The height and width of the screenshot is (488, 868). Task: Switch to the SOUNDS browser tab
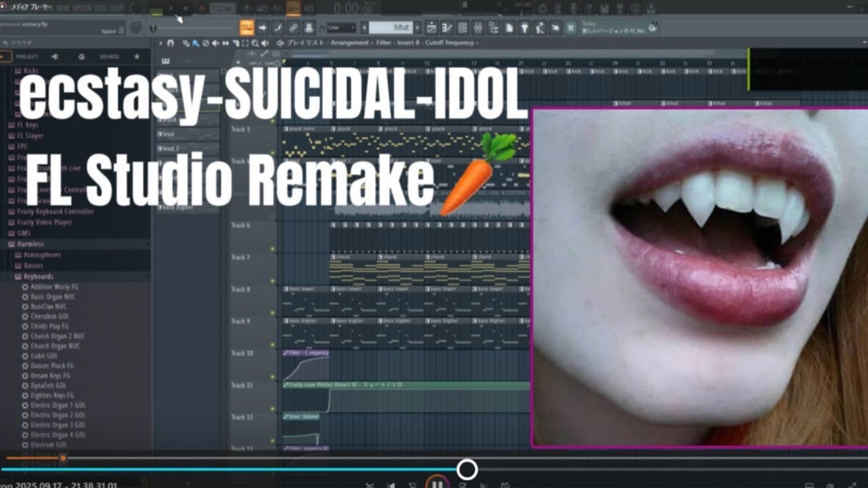pos(109,57)
